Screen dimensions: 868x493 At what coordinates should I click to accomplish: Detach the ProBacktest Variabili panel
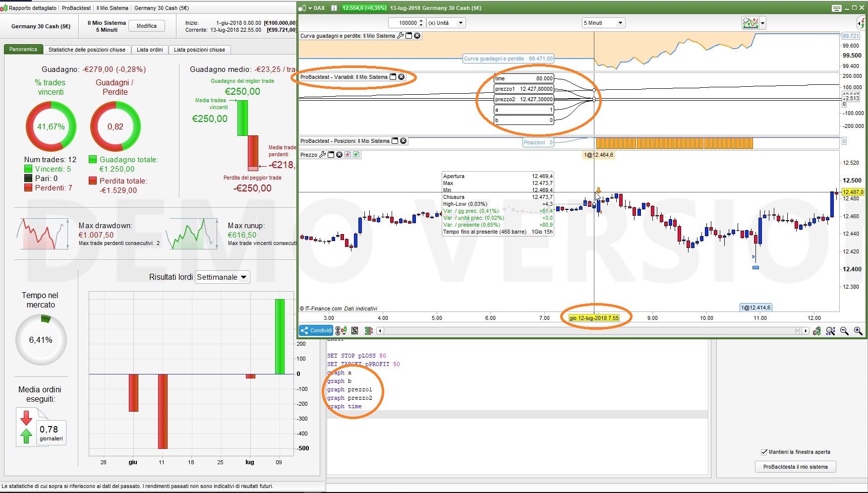(x=393, y=77)
